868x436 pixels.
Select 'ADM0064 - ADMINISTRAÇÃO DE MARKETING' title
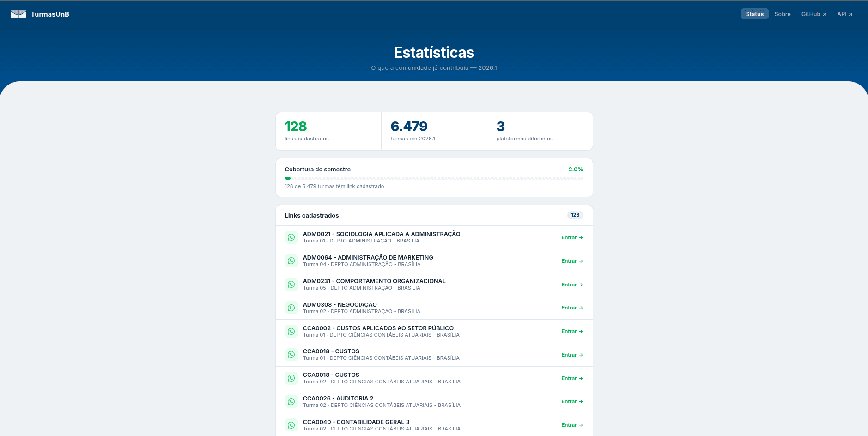(368, 258)
